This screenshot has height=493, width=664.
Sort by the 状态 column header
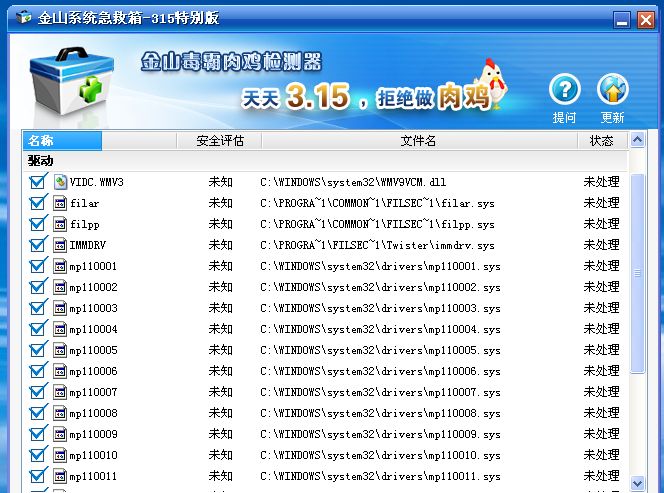[602, 141]
